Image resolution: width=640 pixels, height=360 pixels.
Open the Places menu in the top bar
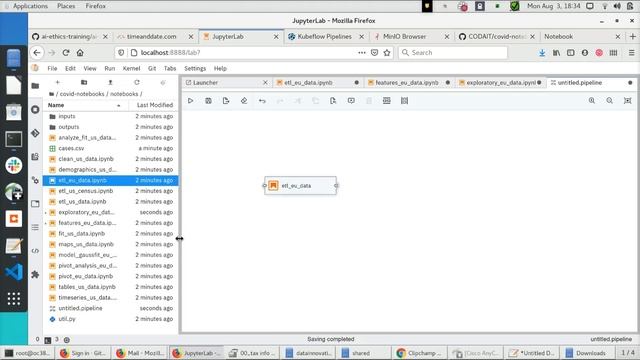[66, 6]
